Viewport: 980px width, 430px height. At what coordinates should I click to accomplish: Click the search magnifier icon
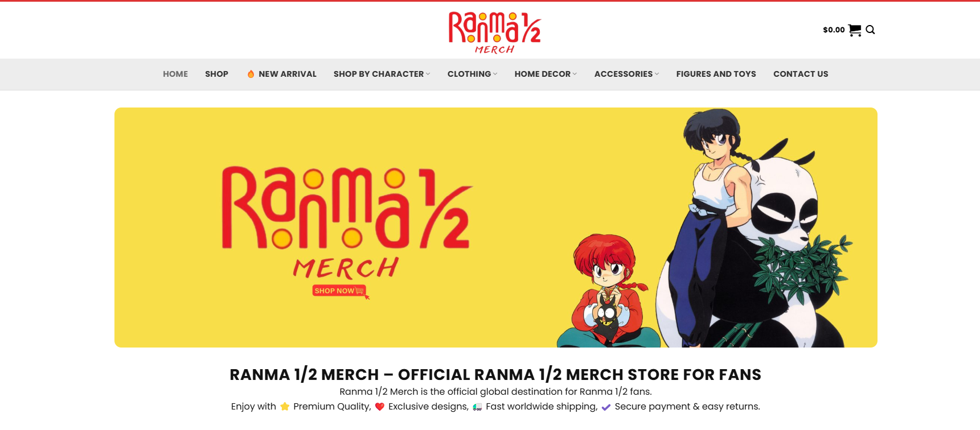(870, 30)
